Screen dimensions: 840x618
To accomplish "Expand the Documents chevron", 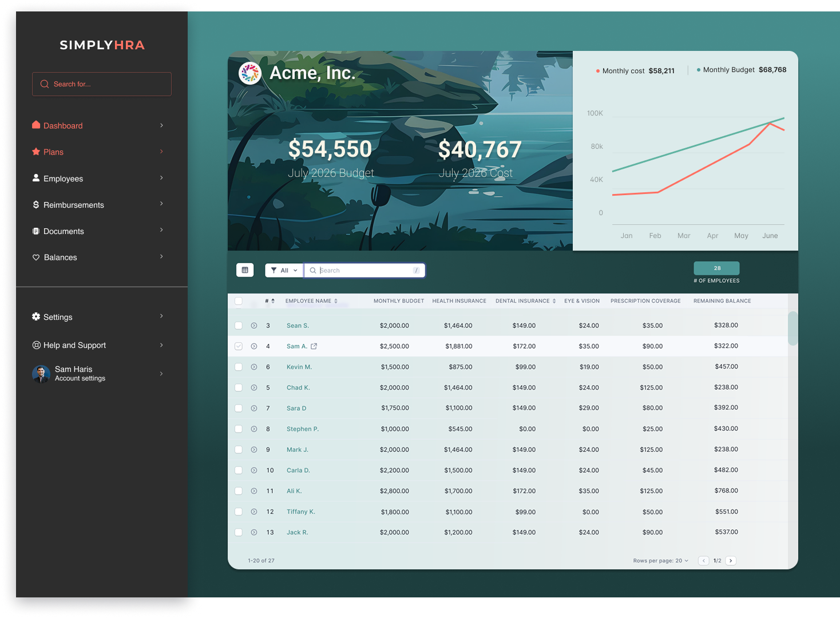I will point(161,230).
